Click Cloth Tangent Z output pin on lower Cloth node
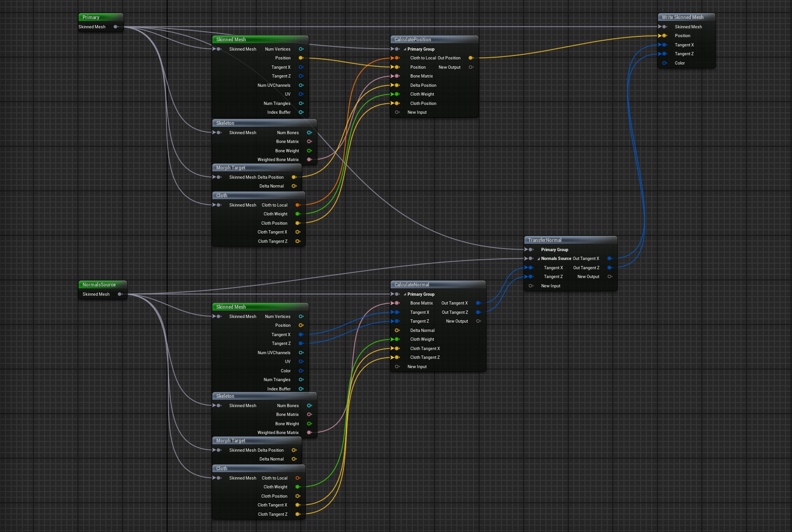This screenshot has width=792, height=532. pos(298,514)
